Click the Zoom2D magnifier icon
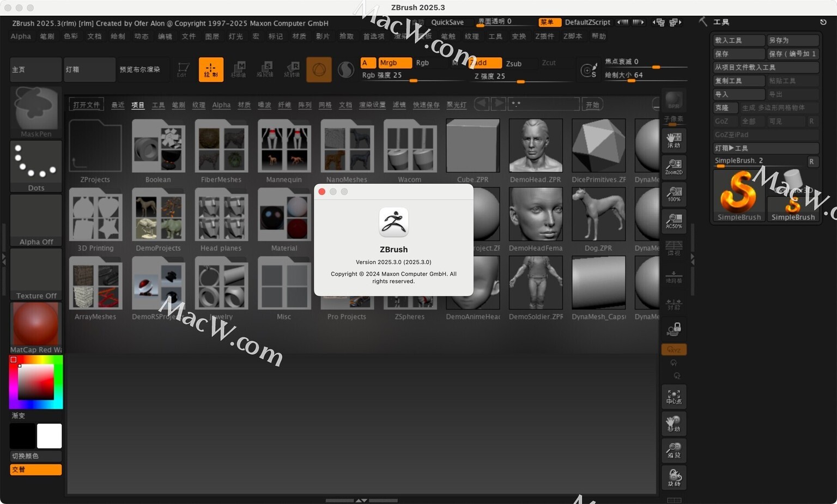837x504 pixels. pos(674,167)
